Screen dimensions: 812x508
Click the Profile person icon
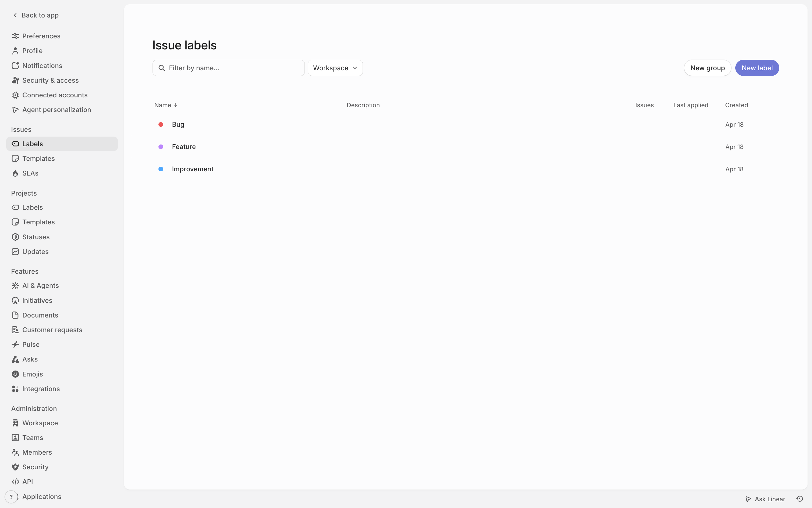pyautogui.click(x=16, y=51)
